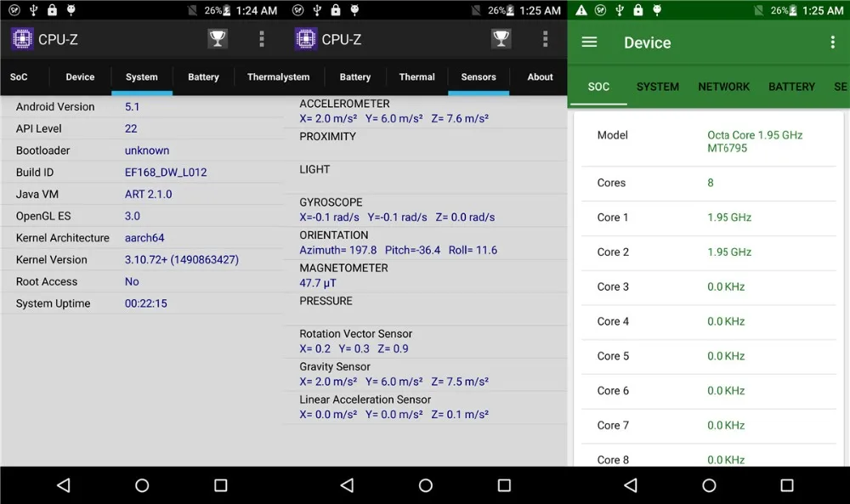This screenshot has height=504, width=850.
Task: Tap LIGHT sensor heading
Action: pyautogui.click(x=314, y=170)
